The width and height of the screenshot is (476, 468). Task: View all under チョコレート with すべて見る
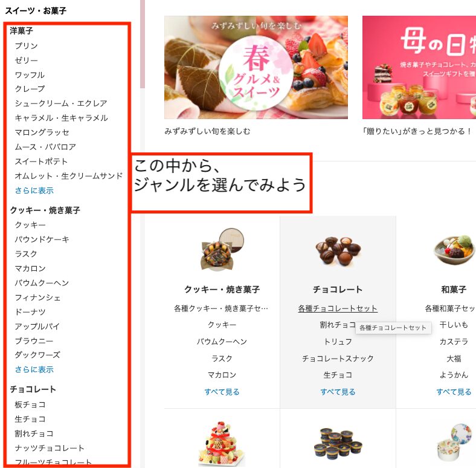point(338,392)
